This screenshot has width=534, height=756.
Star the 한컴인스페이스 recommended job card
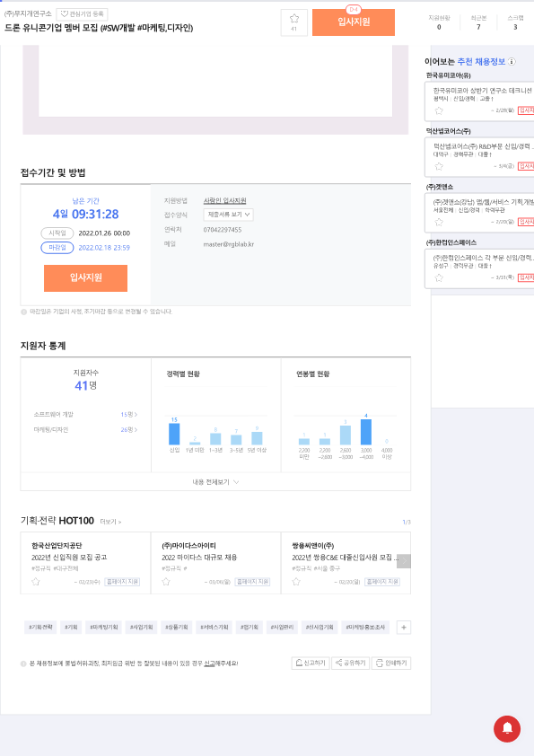(439, 277)
